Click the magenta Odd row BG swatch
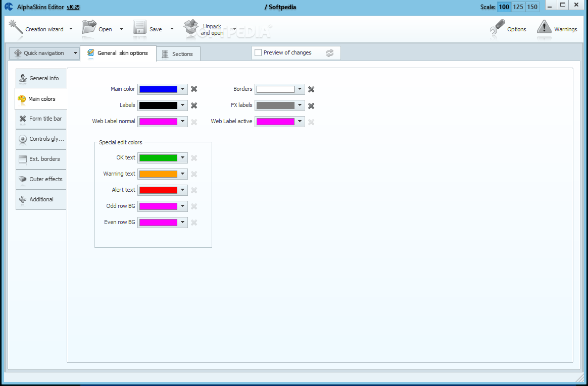Screen dimensions: 588x386 158,206
